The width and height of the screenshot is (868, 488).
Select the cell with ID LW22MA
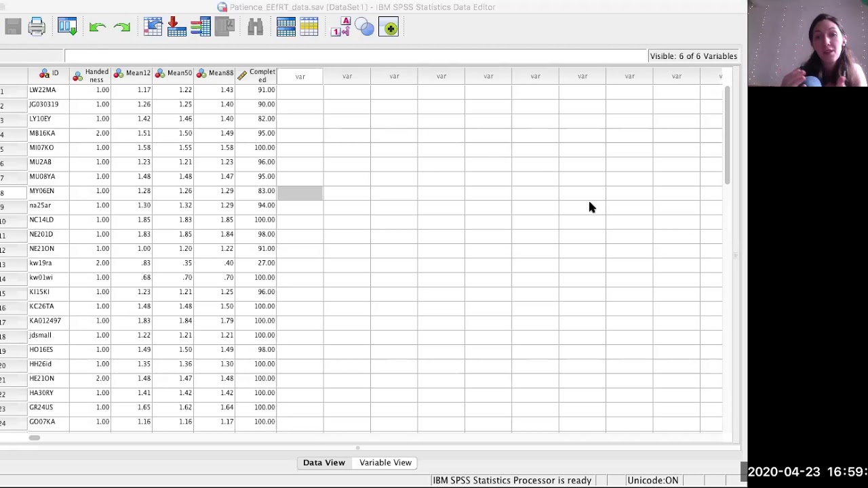coord(49,90)
